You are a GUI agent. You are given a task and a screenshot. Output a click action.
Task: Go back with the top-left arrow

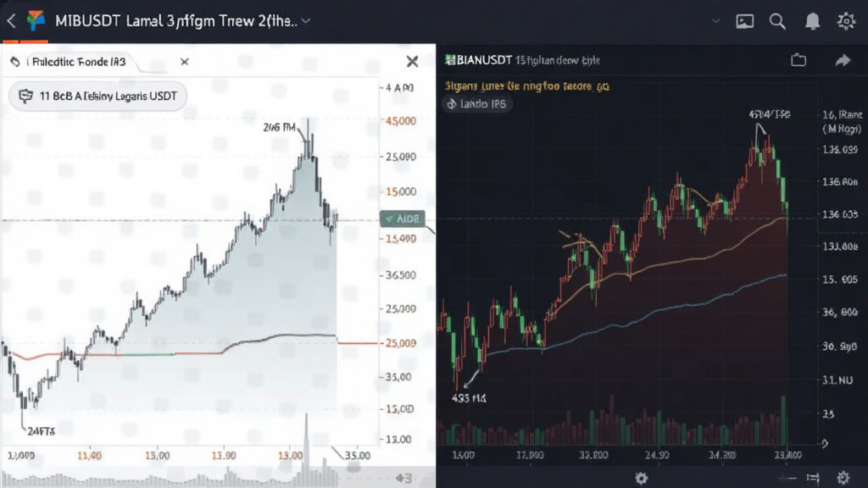[11, 21]
